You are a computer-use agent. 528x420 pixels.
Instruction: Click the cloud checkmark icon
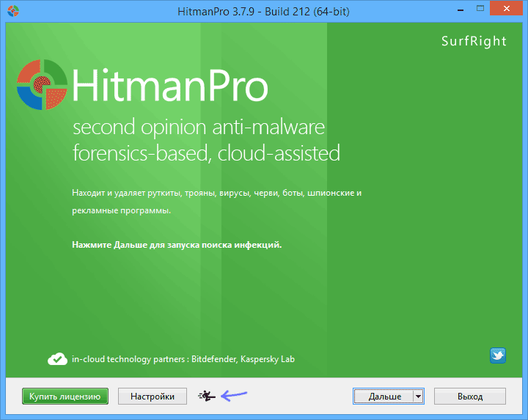click(57, 359)
